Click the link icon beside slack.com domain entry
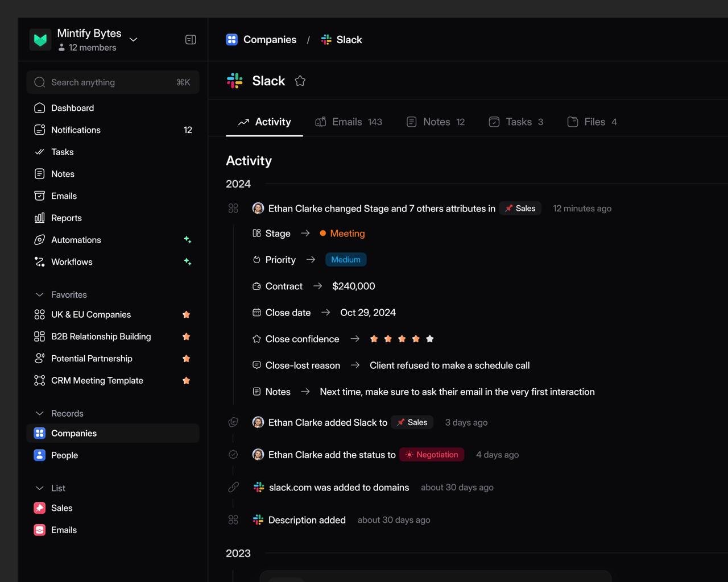Screen dimensions: 728x582 (233, 487)
